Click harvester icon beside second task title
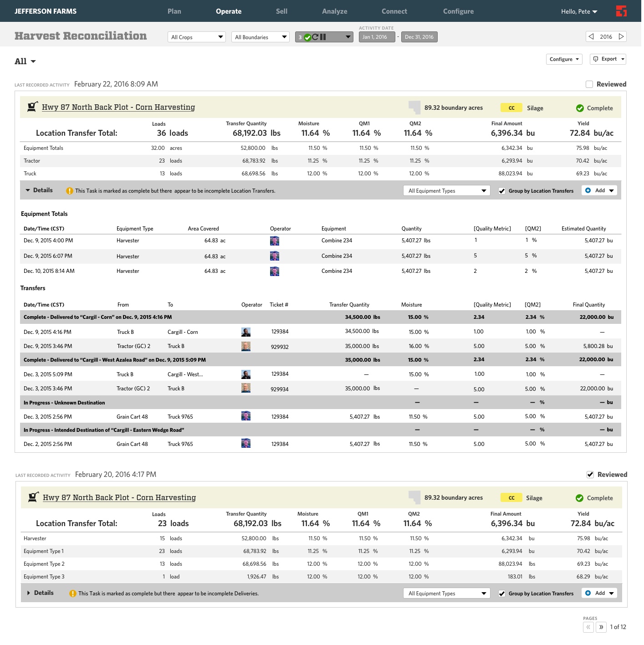This screenshot has height=645, width=644. (x=33, y=497)
